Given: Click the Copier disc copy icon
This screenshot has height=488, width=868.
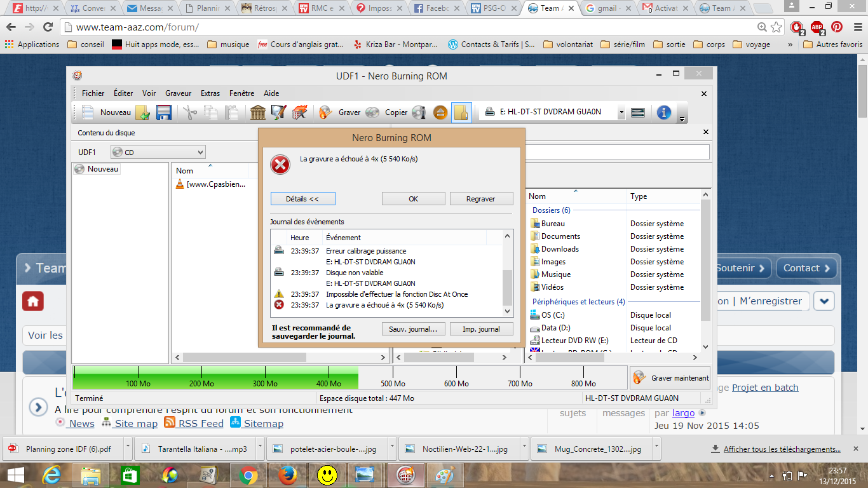Looking at the screenshot, I should pos(387,112).
